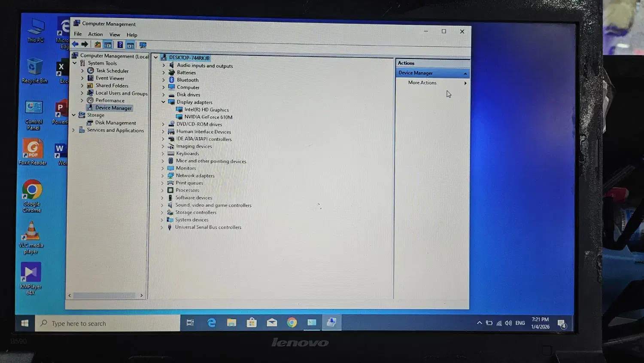Open the Action menu
644x363 pixels.
coord(95,34)
